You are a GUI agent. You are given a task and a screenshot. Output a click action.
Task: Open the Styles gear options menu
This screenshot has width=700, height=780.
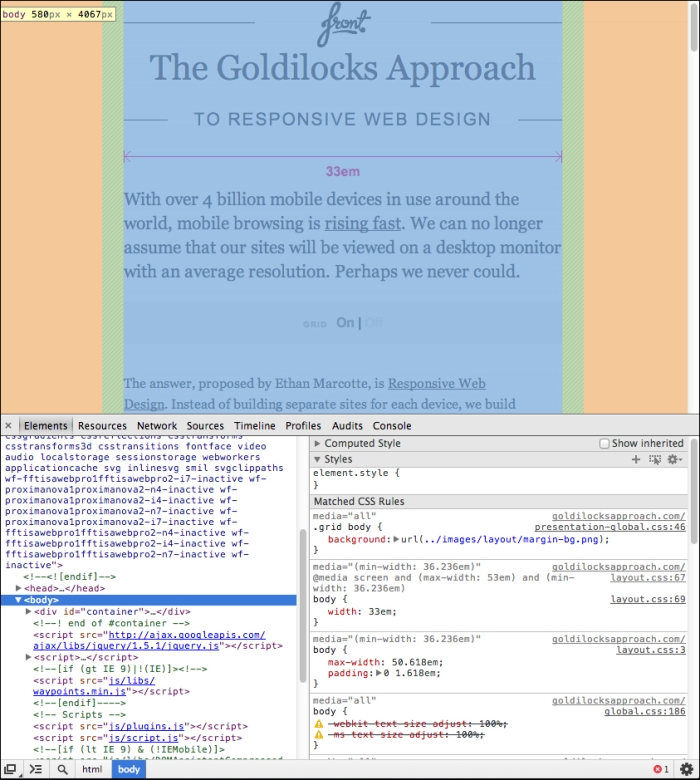tap(675, 459)
